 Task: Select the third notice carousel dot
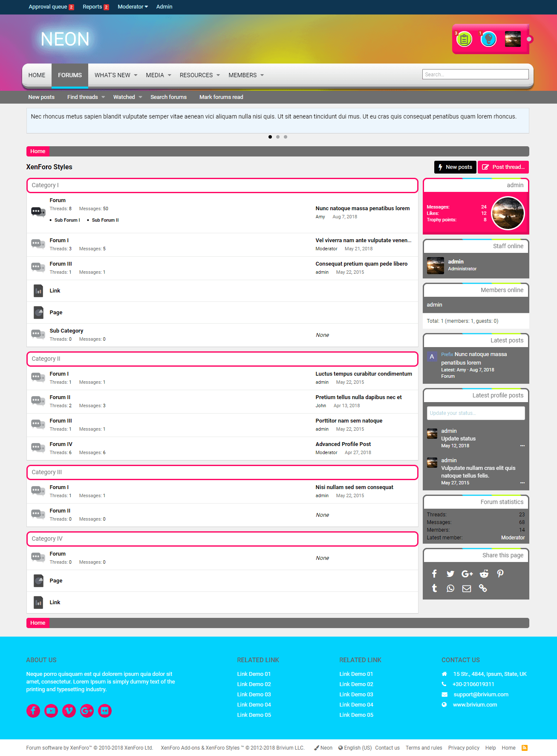(286, 137)
